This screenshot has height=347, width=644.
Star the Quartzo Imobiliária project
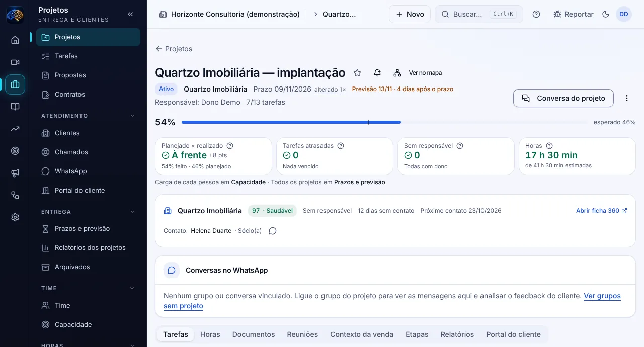[x=357, y=73]
